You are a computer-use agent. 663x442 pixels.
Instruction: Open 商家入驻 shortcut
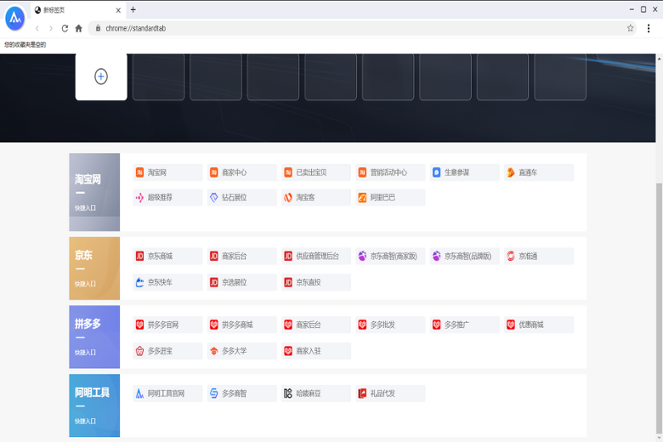[x=316, y=351]
